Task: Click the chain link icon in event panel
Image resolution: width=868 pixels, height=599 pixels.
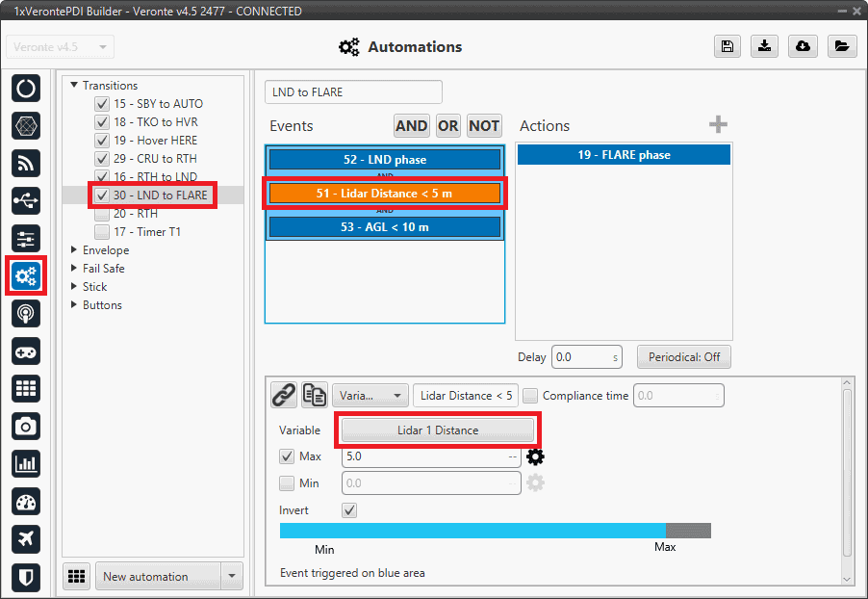Action: click(x=283, y=395)
